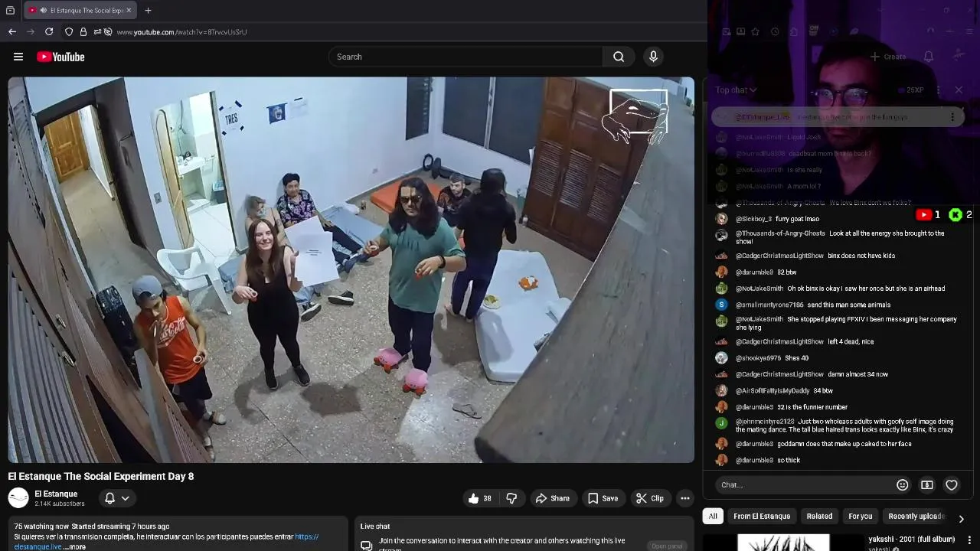Open the blocked autoplay icon in address bar
Viewport: 980px width, 551px height.
click(x=108, y=31)
